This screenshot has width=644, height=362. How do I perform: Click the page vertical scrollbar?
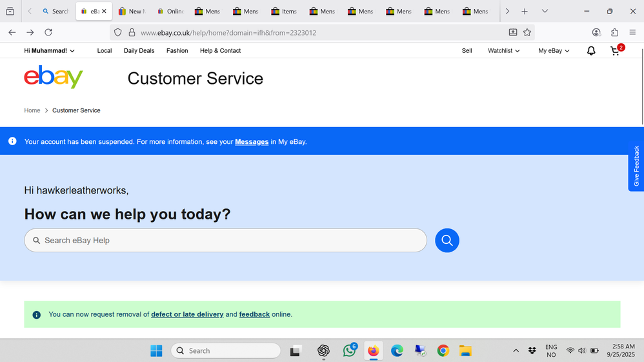[x=642, y=86]
